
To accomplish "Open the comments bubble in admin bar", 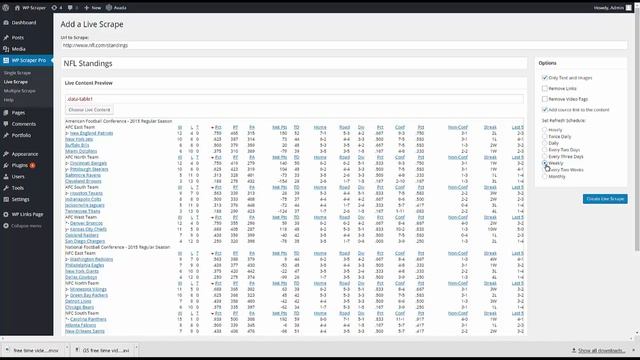I will 70,7.
